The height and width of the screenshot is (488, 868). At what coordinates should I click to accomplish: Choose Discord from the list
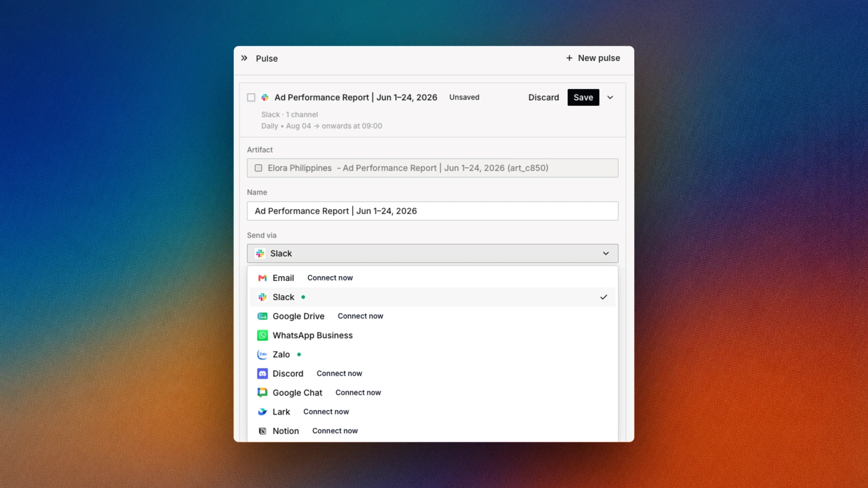pos(432,374)
